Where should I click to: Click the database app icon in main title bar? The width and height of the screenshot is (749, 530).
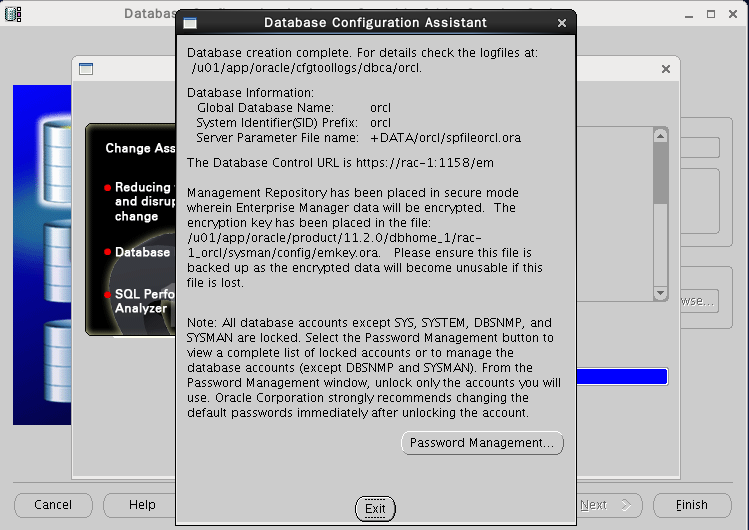point(14,14)
